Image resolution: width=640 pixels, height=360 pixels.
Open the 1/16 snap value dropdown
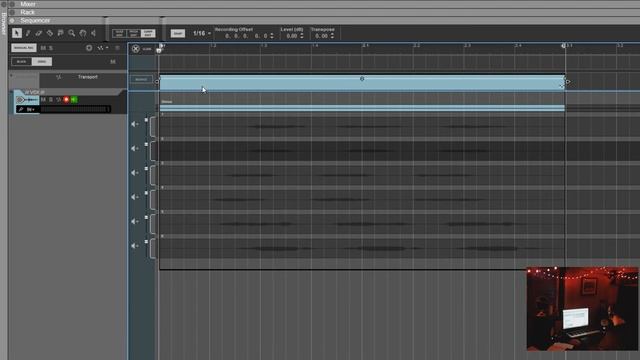coord(202,33)
